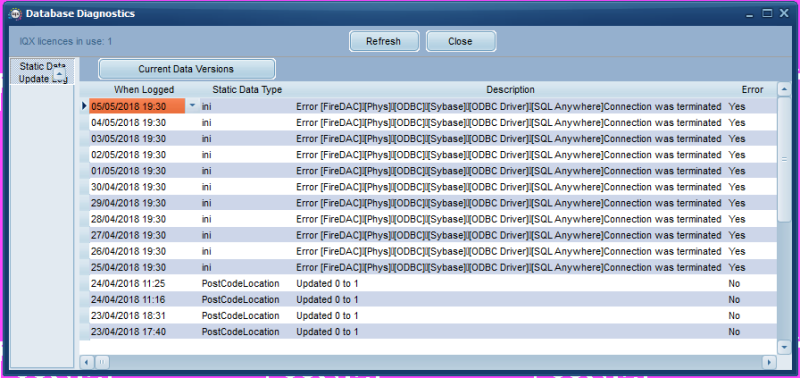The image size is (800, 378).
Task: Sort by the When Logged column header
Action: (x=144, y=90)
